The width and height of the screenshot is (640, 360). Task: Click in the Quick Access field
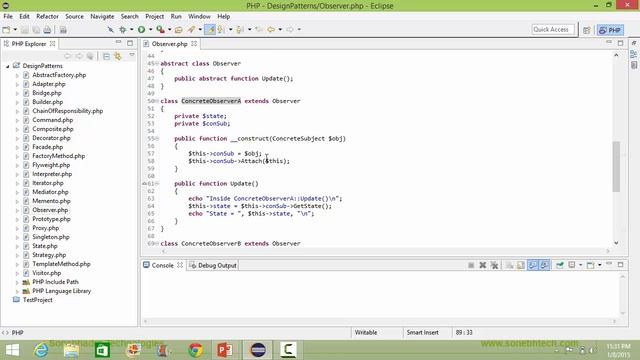pos(553,29)
